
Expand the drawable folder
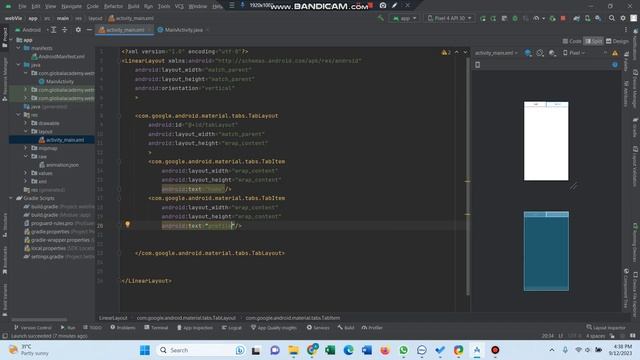point(26,123)
